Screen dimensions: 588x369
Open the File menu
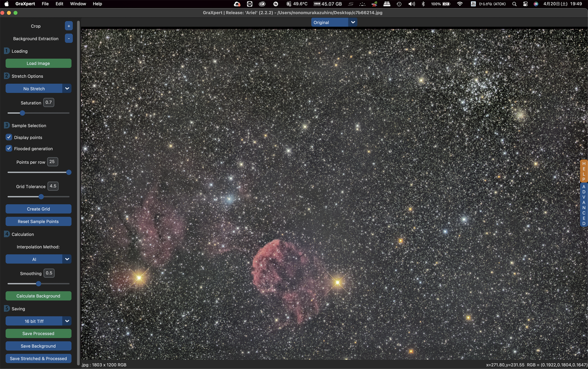(x=45, y=4)
